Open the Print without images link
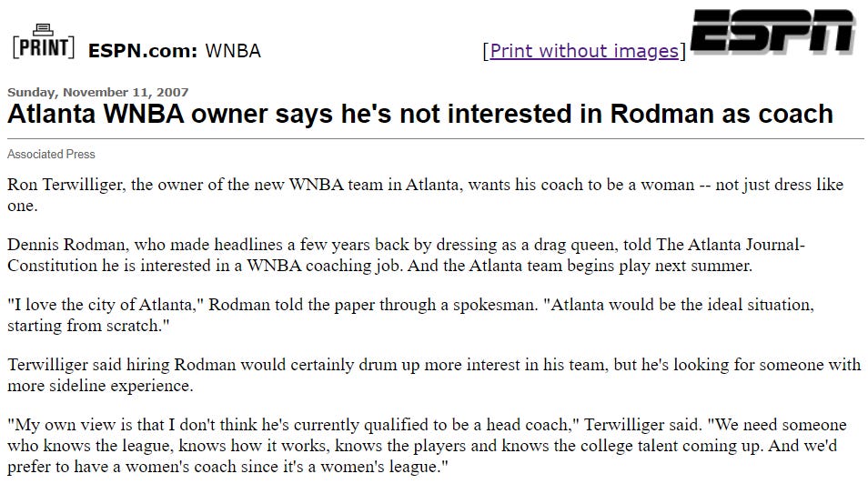This screenshot has width=868, height=504. click(584, 51)
